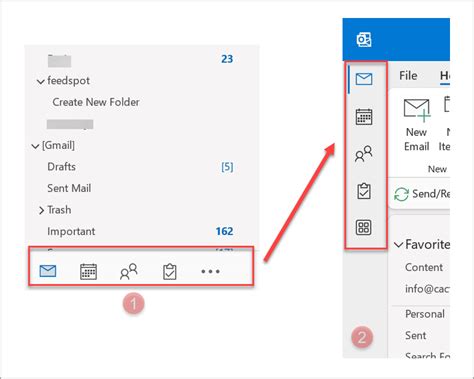
Task: Click Send/Receive button
Action: pos(422,194)
